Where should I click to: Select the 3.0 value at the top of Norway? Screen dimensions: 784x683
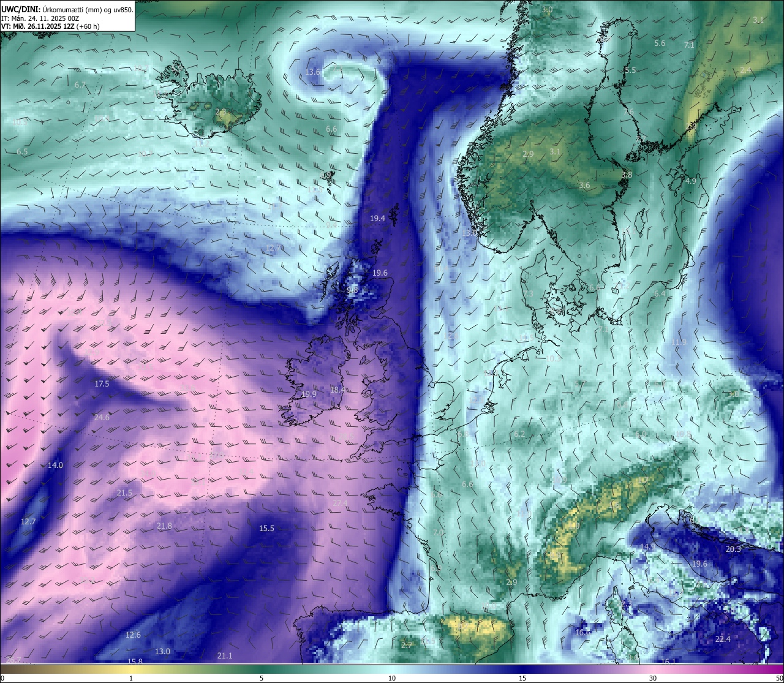tap(547, 10)
